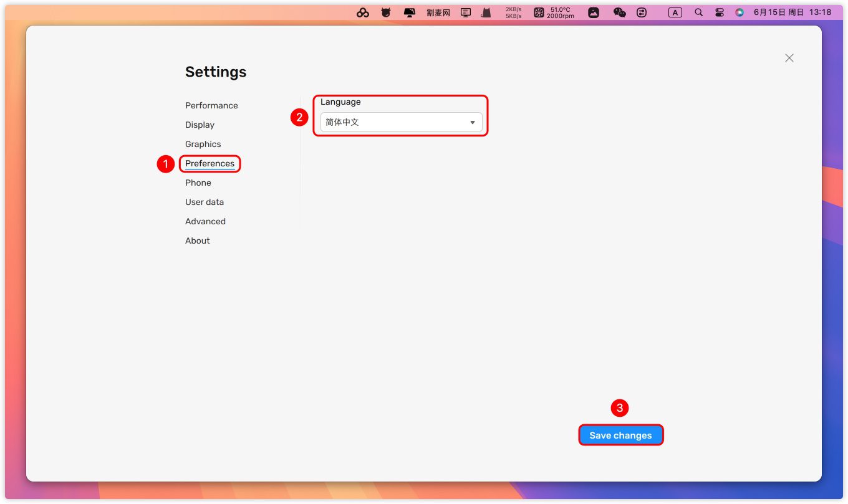
Task: Open the Language dropdown
Action: point(401,122)
